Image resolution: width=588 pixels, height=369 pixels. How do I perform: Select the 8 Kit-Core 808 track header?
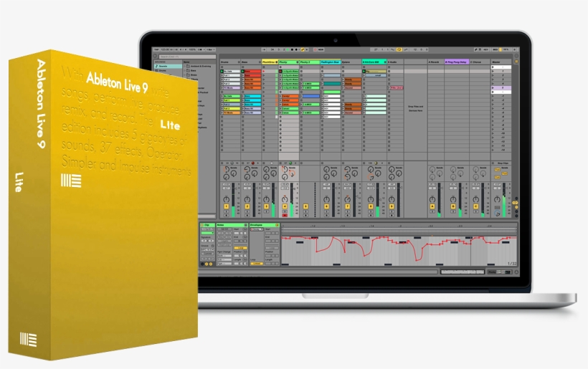374,62
